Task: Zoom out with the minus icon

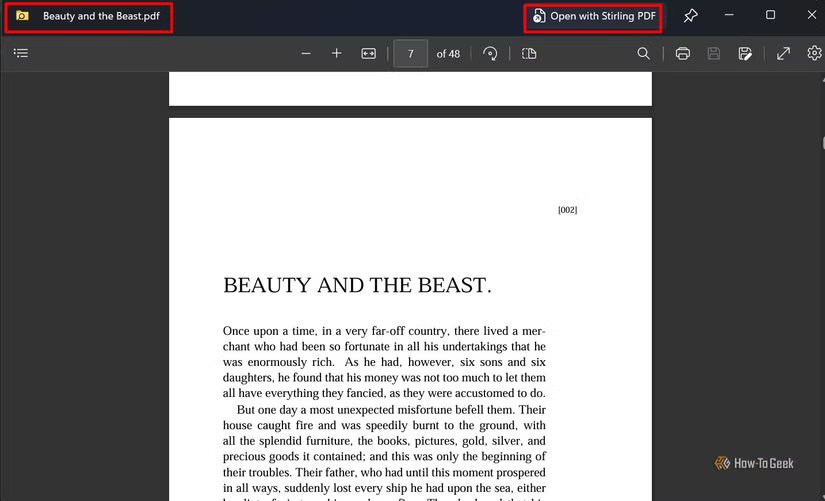Action: pyautogui.click(x=306, y=53)
